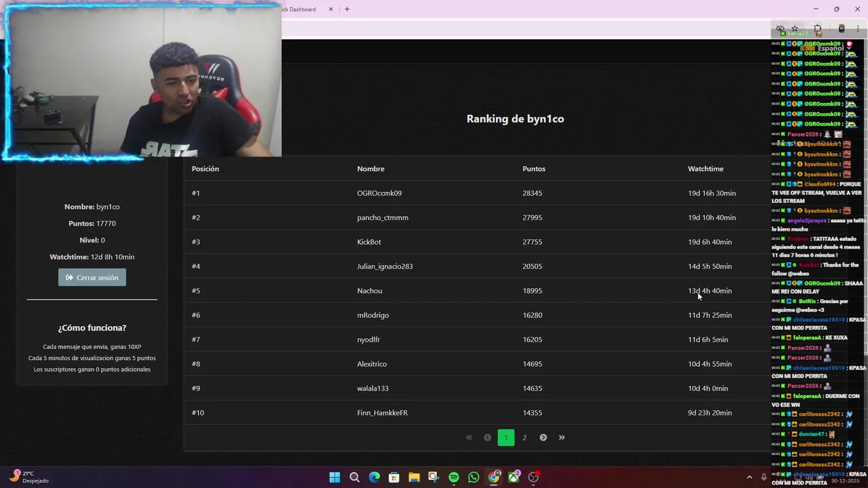The image size is (868, 488).
Task: Select name Alexitrico in ranking
Action: (x=372, y=364)
